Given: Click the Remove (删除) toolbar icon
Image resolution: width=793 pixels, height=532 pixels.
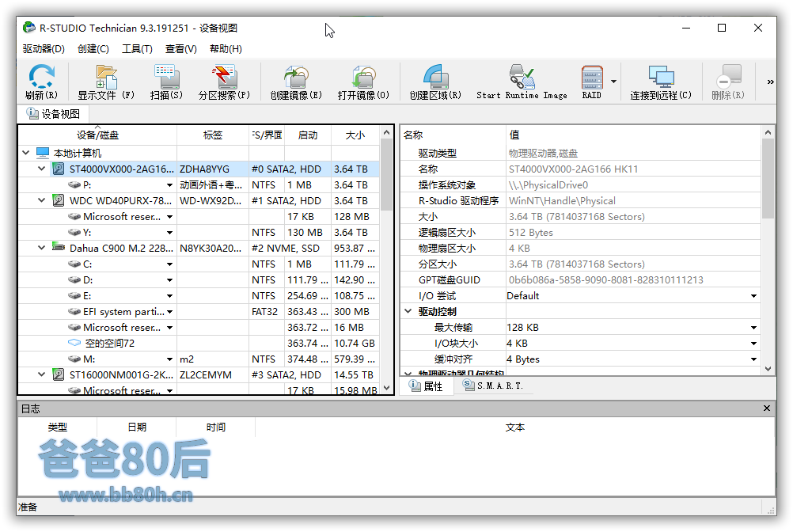Looking at the screenshot, I should [x=728, y=82].
